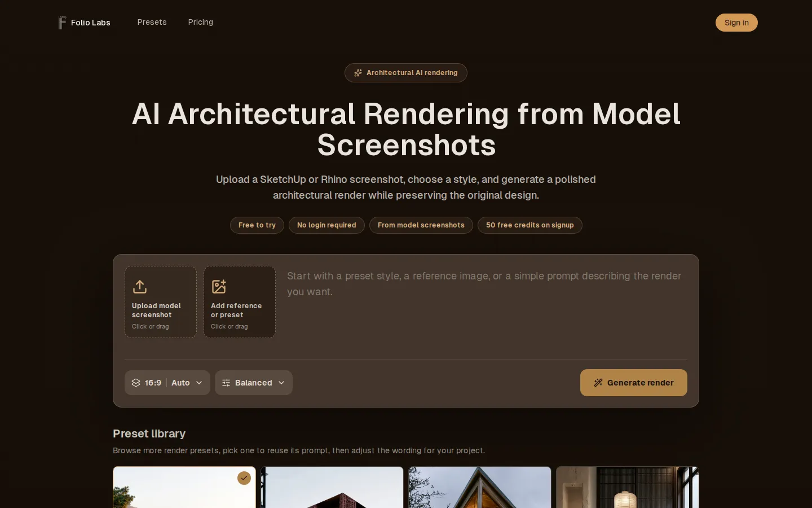This screenshot has width=812, height=508.
Task: Go to the Pricing page
Action: point(201,23)
